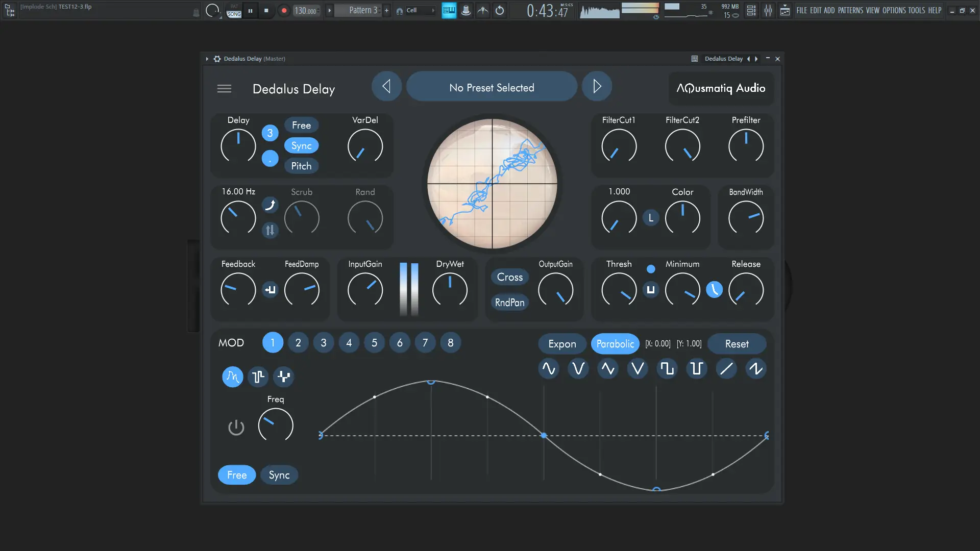Go to next preset arrow
The width and height of the screenshot is (980, 551).
597,87
